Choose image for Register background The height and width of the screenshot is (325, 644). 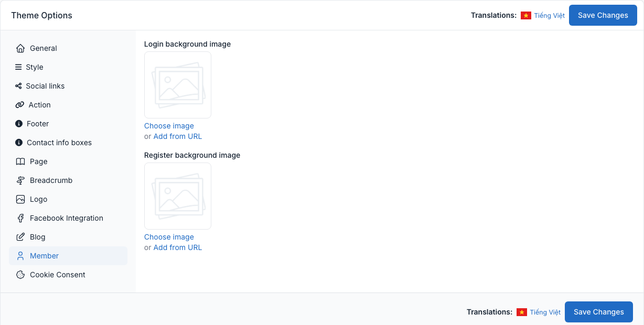169,237
